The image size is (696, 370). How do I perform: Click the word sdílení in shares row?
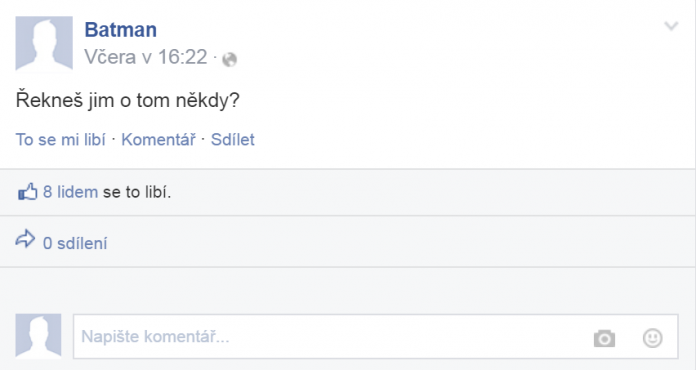(82, 243)
